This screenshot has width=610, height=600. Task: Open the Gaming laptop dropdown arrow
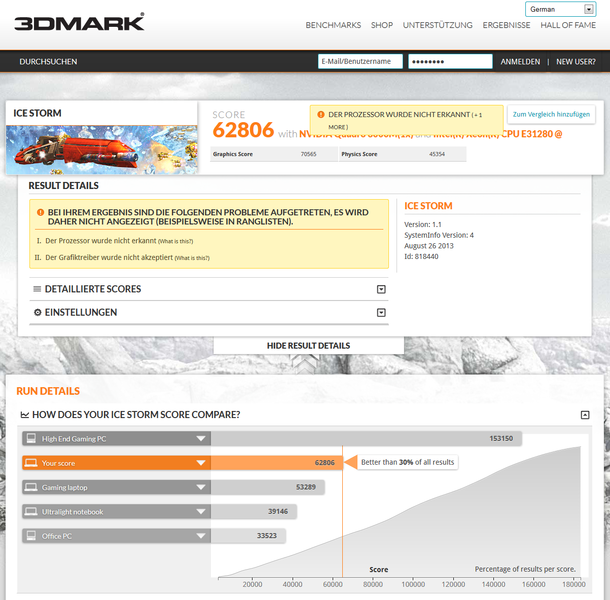[x=201, y=487]
